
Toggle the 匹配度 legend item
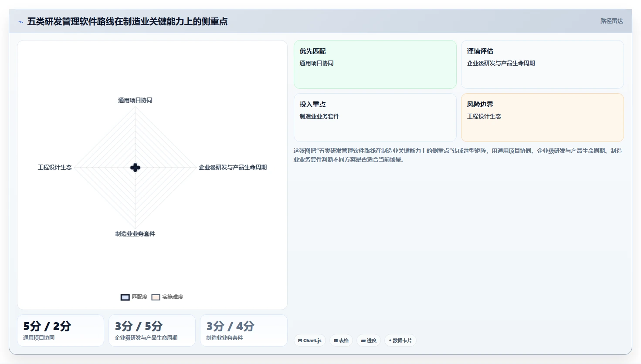[x=134, y=297]
